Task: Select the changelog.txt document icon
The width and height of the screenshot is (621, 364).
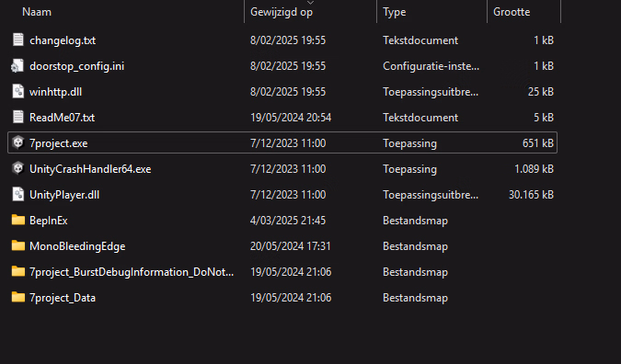Action: [17, 40]
